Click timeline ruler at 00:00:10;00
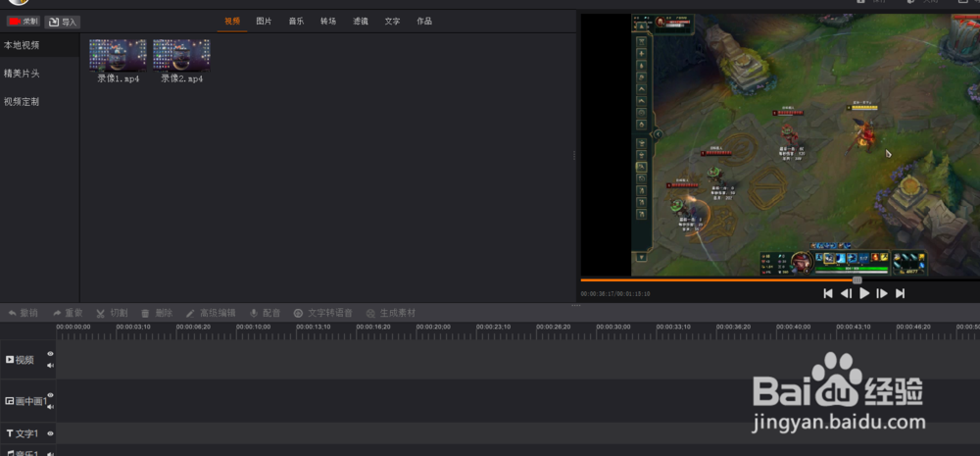 pos(253,328)
